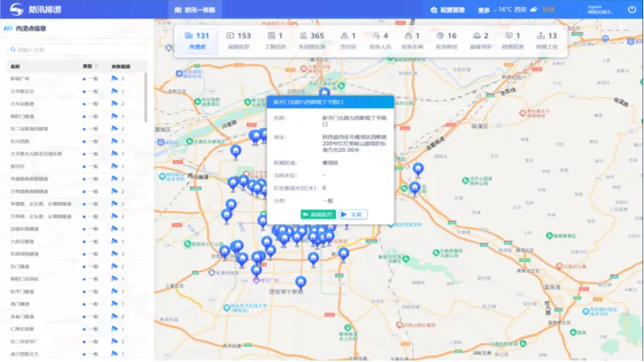Select the 朝阳门隧道 row
Viewport: 644px width, 362px height.
[76, 116]
